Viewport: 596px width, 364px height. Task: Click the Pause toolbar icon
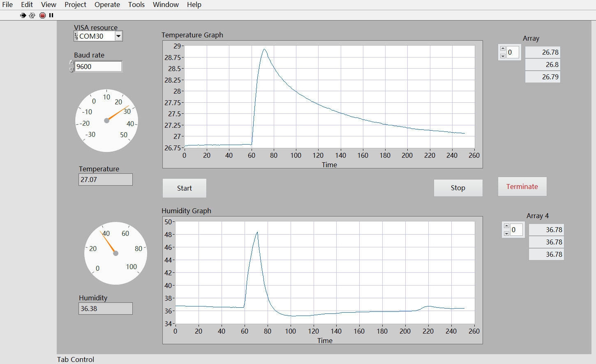click(51, 15)
